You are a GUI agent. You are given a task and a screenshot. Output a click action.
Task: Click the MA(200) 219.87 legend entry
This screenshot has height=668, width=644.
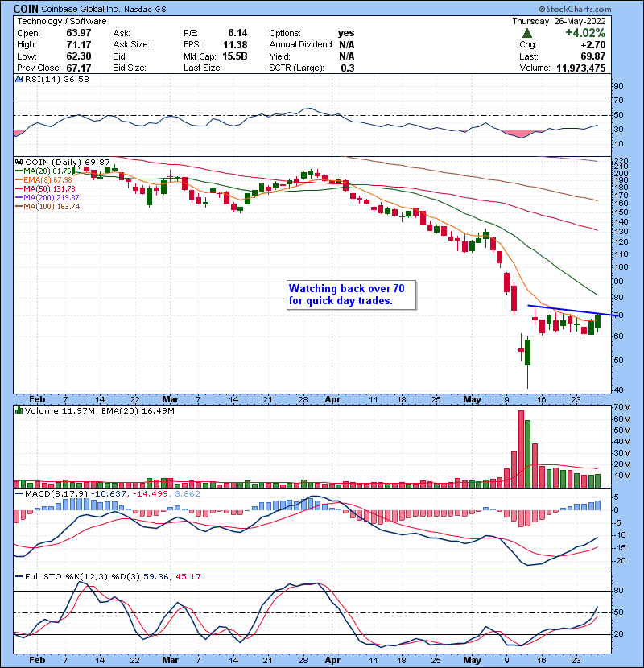[47, 198]
